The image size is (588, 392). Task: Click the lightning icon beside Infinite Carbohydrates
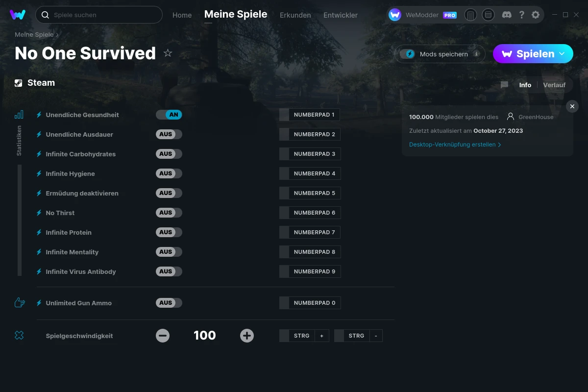pyautogui.click(x=39, y=154)
